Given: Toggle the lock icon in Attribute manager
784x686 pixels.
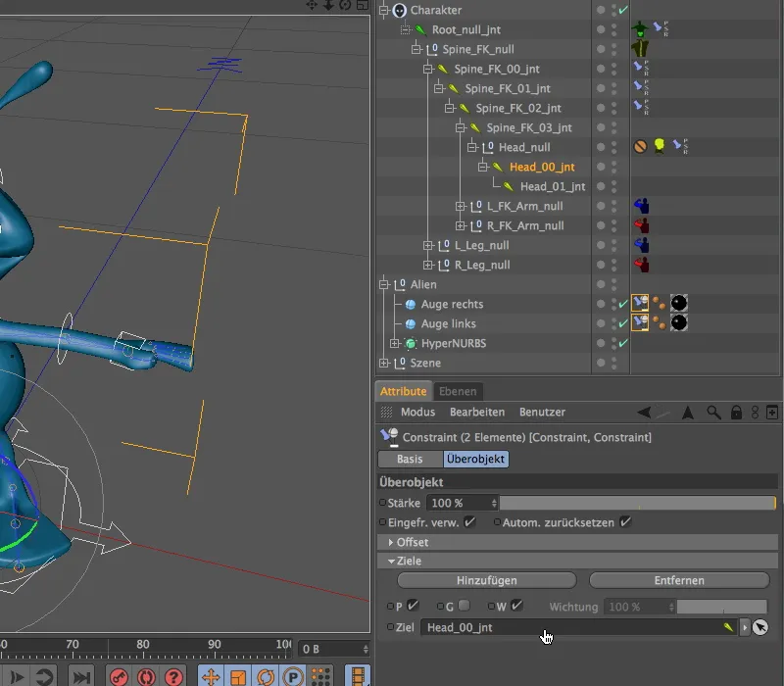Looking at the screenshot, I should click(736, 413).
